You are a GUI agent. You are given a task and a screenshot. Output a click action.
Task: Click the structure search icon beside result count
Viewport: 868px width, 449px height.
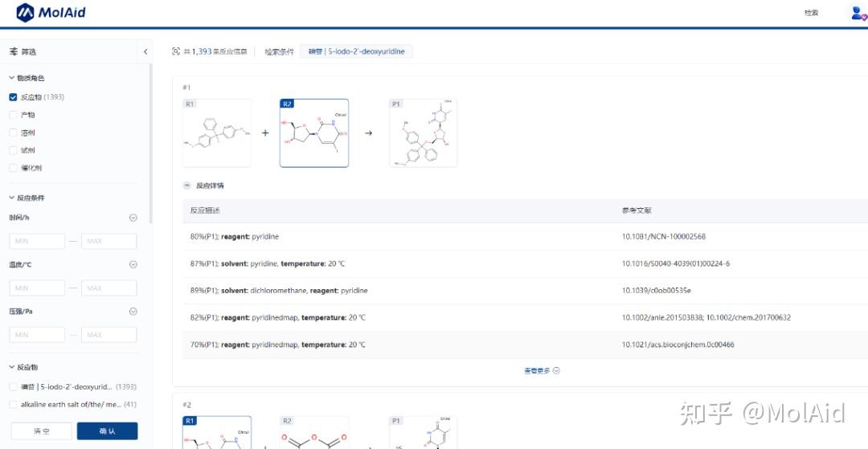point(176,51)
